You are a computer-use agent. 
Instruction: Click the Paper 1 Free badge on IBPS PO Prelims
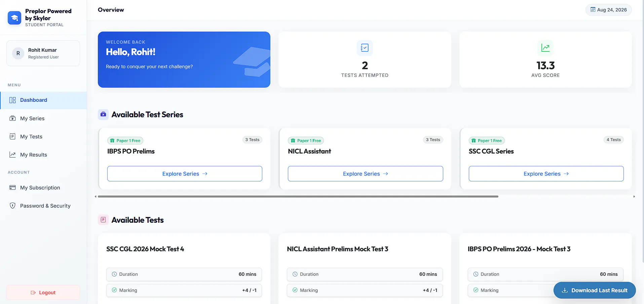tap(125, 141)
